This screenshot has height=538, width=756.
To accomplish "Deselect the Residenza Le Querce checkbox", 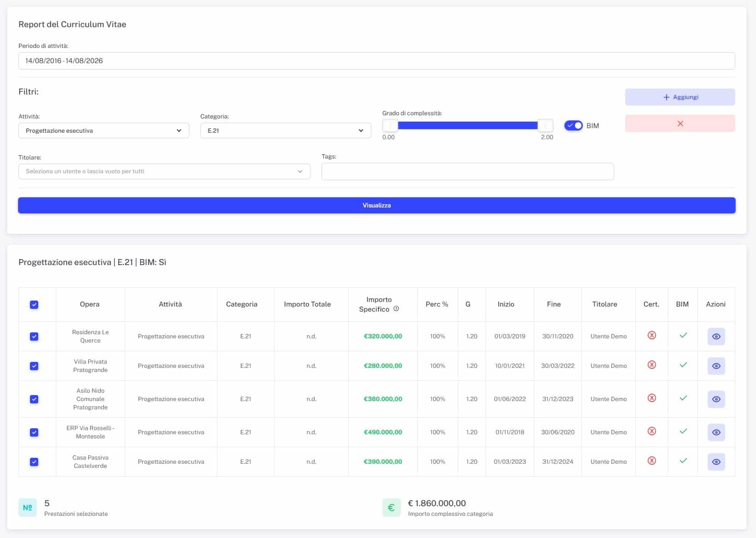I will [34, 337].
